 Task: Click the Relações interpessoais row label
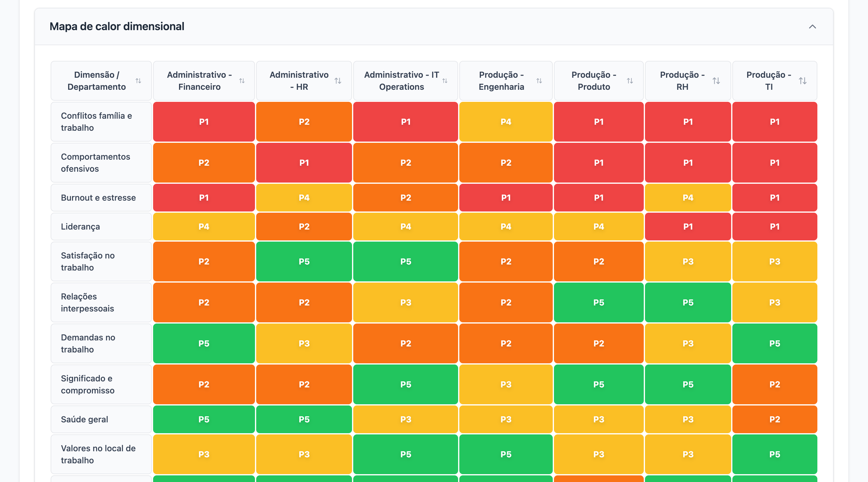(x=87, y=302)
